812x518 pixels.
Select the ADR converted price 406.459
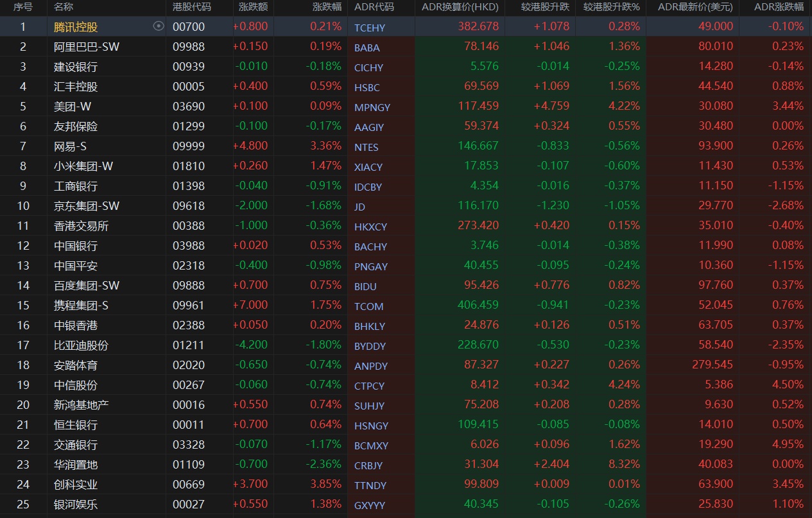478,305
